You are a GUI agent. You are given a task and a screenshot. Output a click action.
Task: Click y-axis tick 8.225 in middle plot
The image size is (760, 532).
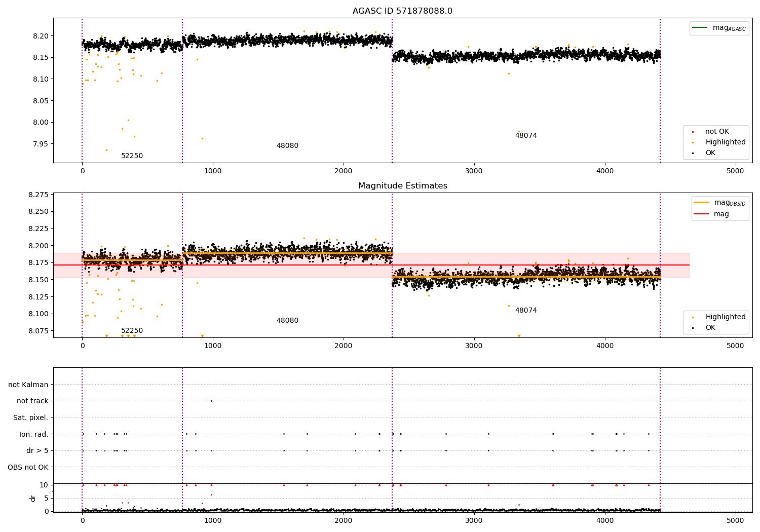tap(39, 229)
